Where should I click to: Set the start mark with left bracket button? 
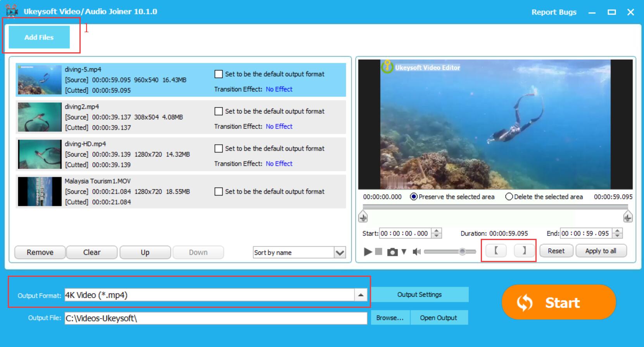coord(496,250)
